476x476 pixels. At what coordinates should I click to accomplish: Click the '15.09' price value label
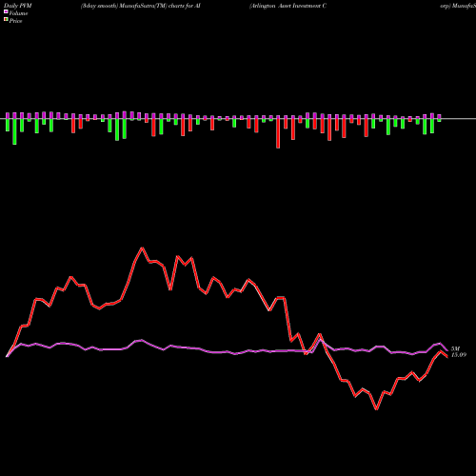click(459, 355)
